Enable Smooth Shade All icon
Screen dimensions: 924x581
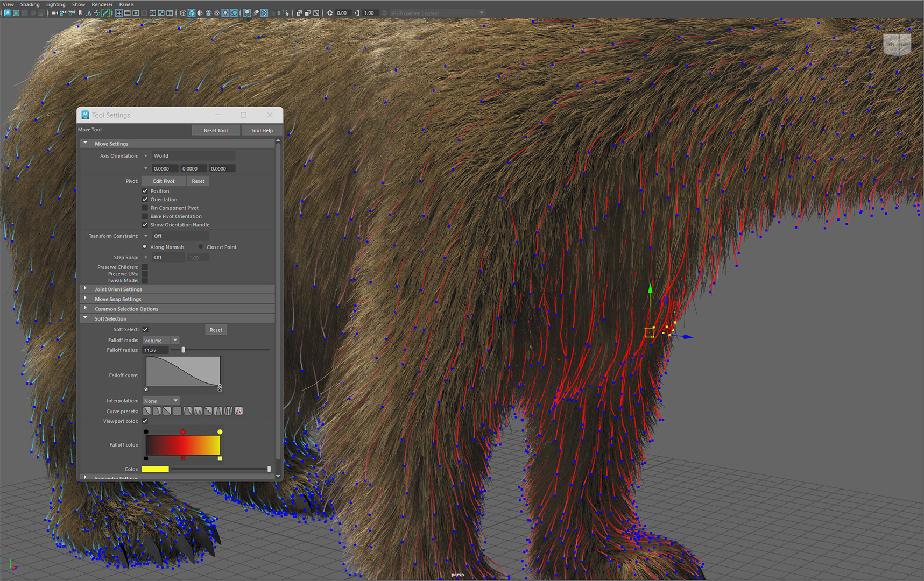pyautogui.click(x=192, y=13)
